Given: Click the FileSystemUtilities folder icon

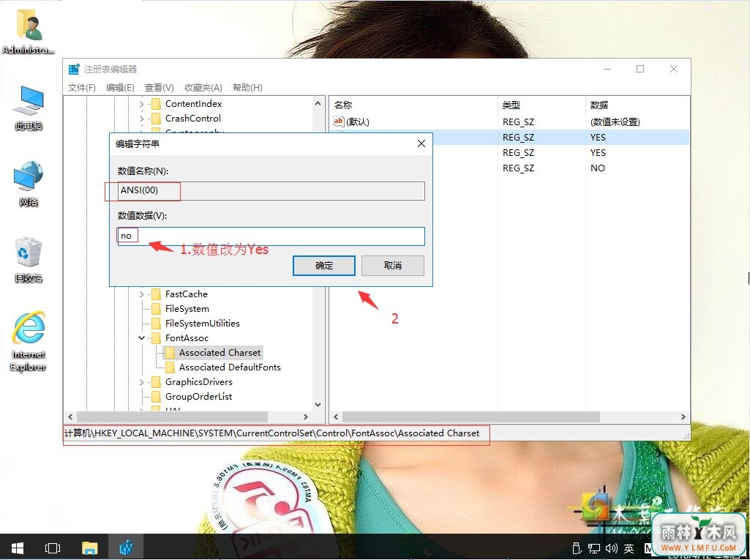Looking at the screenshot, I should [x=156, y=323].
